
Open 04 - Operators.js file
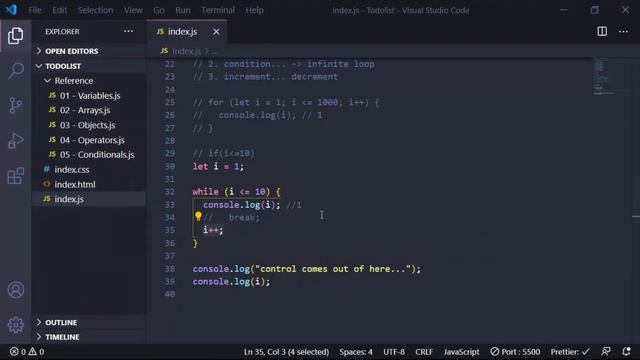point(92,140)
